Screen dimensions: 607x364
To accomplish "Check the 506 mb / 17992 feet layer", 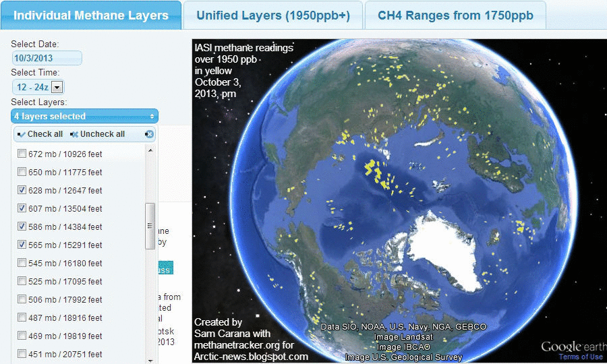I will point(22,299).
